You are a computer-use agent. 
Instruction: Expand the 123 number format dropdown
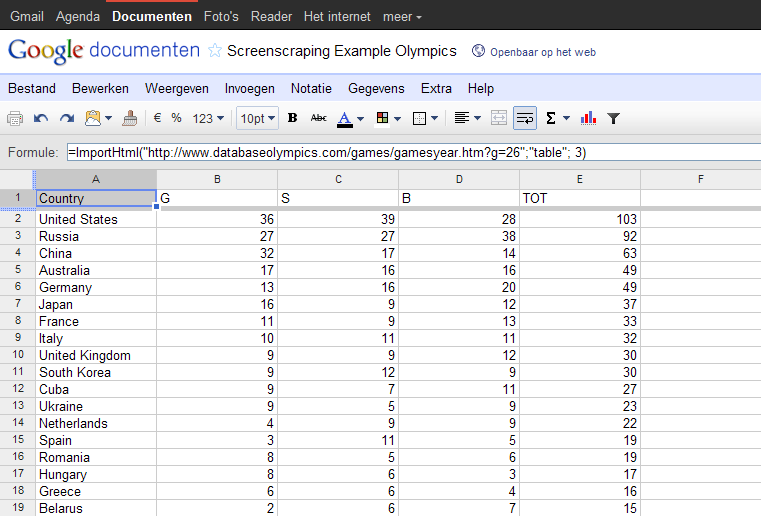[208, 118]
